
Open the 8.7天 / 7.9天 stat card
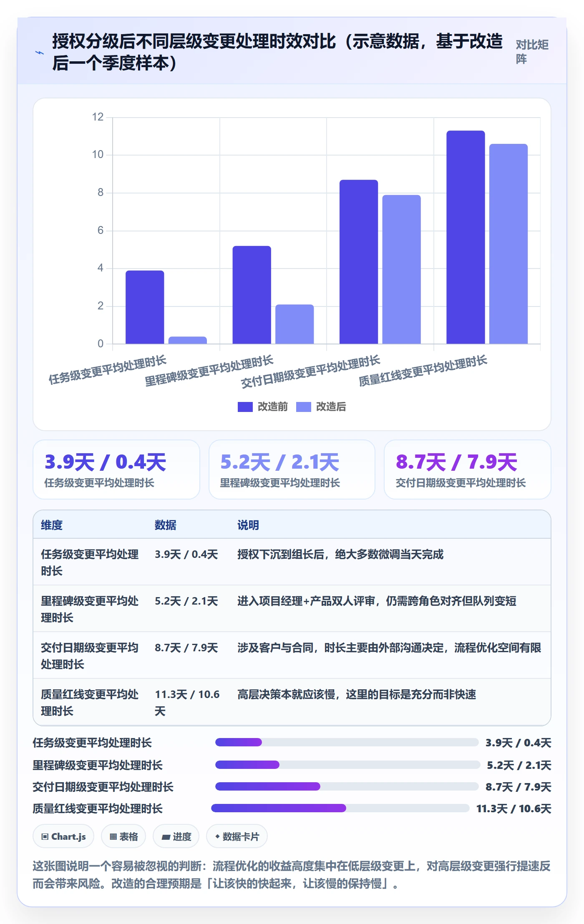coord(468,470)
